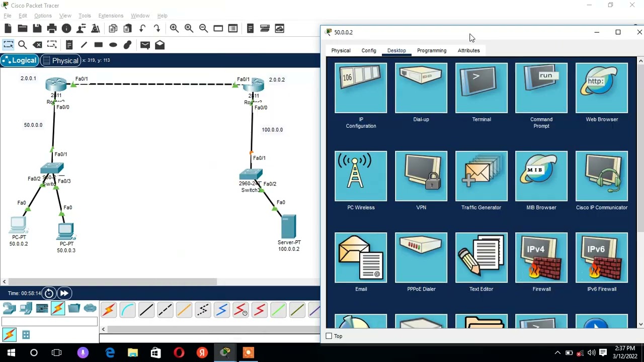The image size is (644, 362).
Task: Switch to the Physical tab in 50.0.0.2 window
Action: [341, 51]
